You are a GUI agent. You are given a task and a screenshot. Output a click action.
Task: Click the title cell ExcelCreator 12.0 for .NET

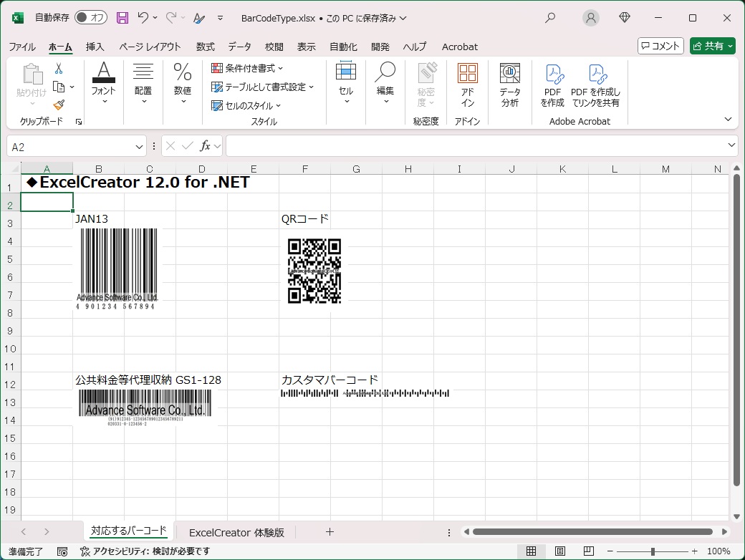[x=138, y=182]
